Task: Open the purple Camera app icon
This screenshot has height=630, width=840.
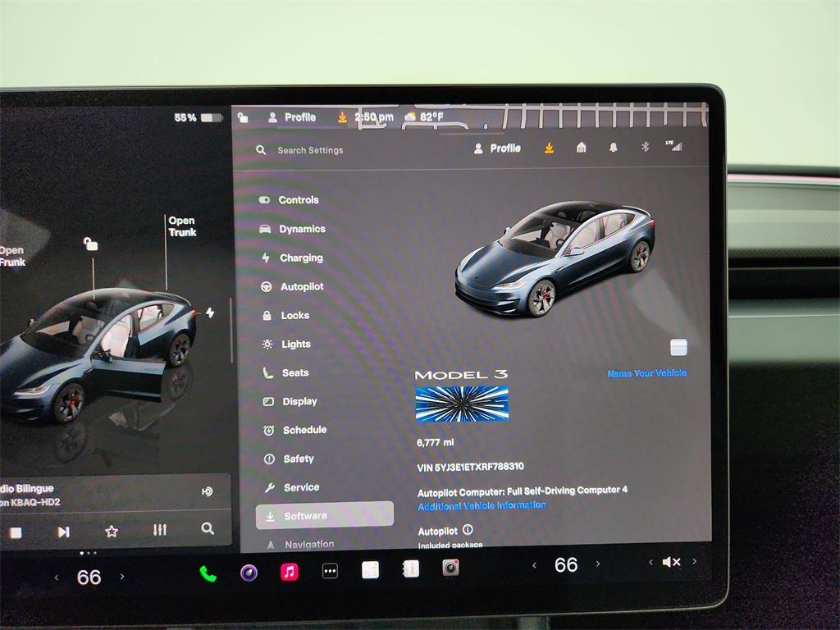Action: tap(249, 573)
